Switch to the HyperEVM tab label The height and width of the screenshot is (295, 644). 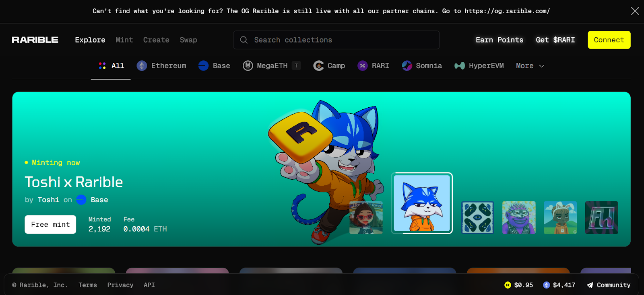[x=486, y=66]
